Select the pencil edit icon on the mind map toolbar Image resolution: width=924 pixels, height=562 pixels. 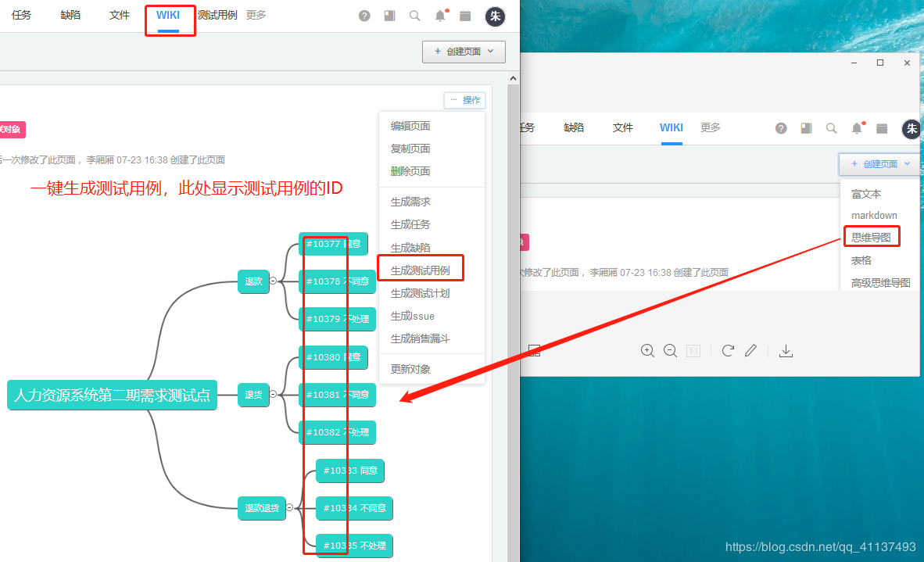click(750, 350)
